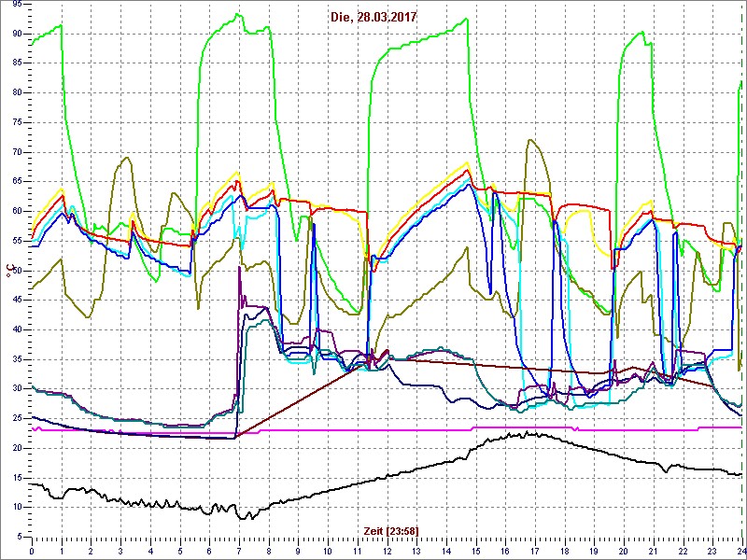The width and height of the screenshot is (747, 560).
Task: Click hour 19 on the time axis
Action: pyautogui.click(x=593, y=550)
